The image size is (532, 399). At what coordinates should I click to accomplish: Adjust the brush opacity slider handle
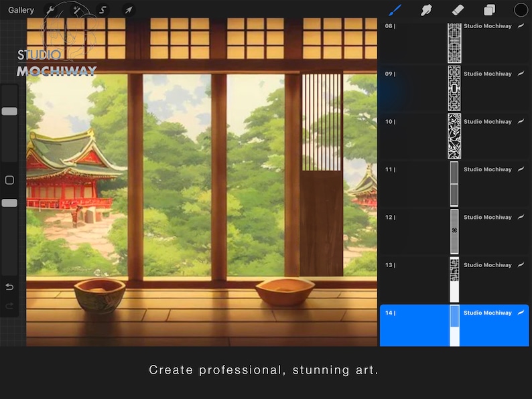point(9,203)
